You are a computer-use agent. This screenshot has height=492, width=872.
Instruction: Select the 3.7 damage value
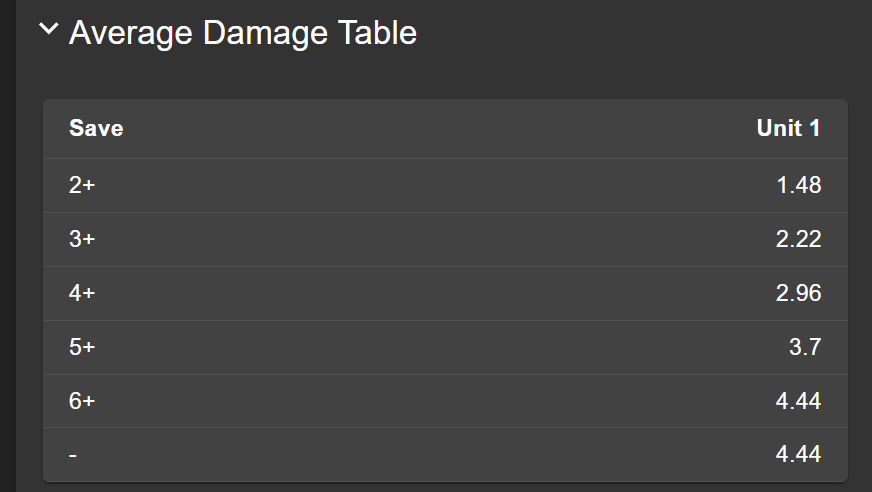[805, 347]
